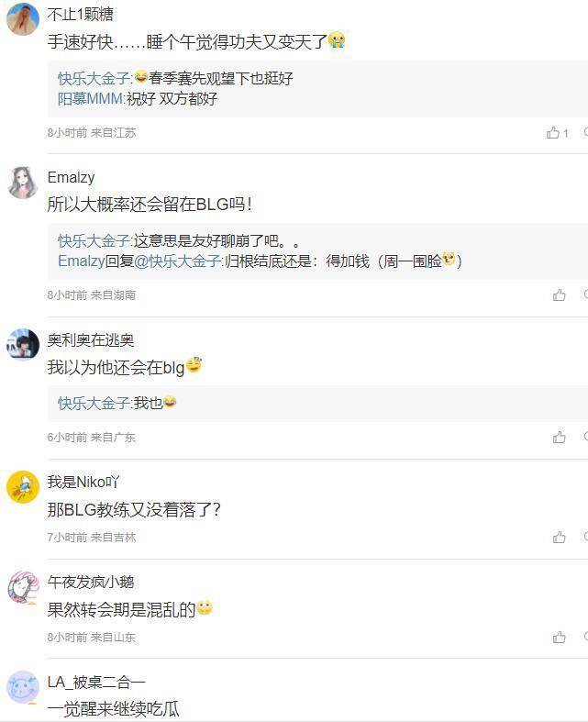Open avatar of 午夜发疯小鹅
588x722 pixels.
[22, 586]
